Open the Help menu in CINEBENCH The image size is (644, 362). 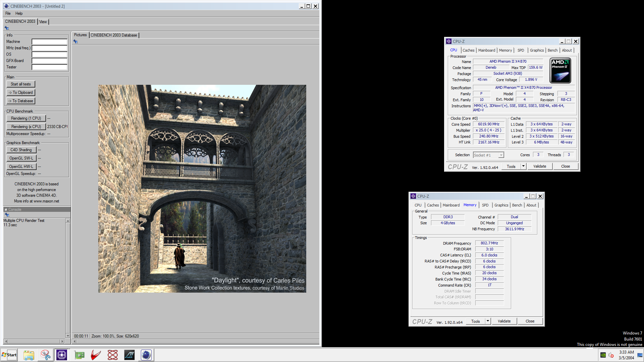19,13
